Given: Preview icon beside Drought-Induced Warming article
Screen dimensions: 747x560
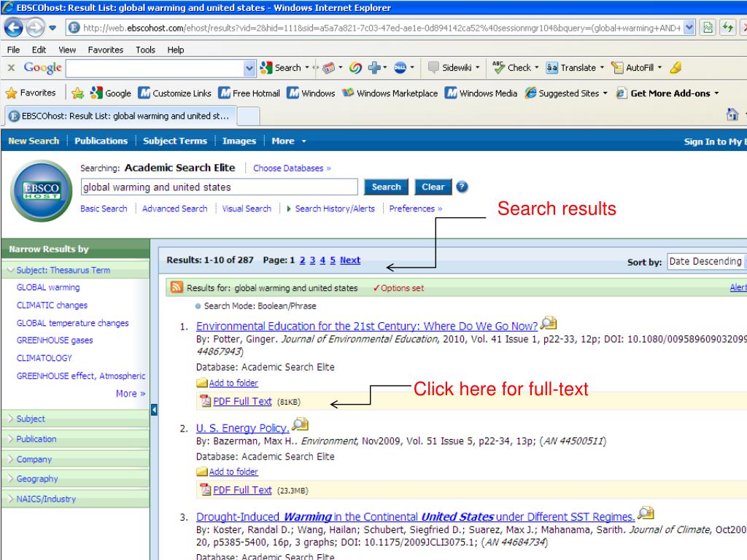Looking at the screenshot, I should 646,513.
